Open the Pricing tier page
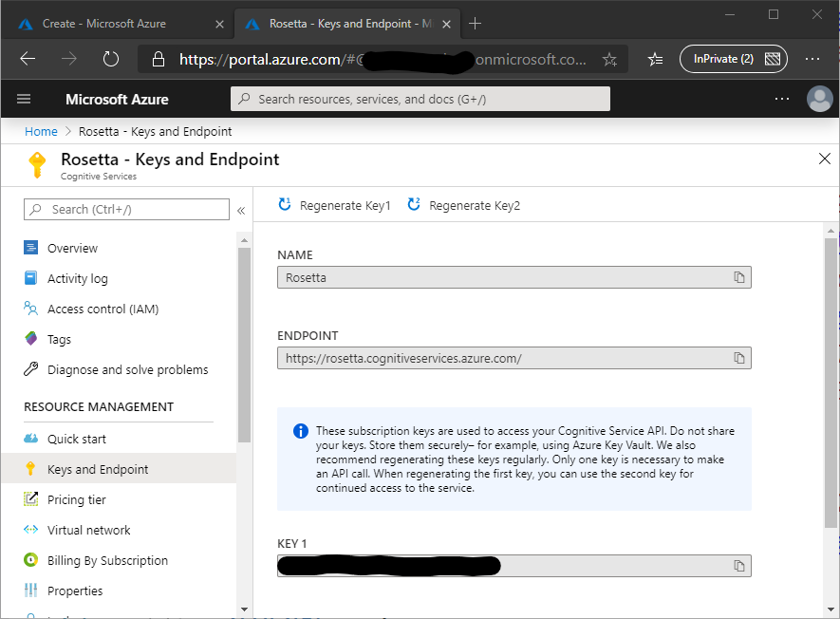Screen dimensions: 840x619 tap(77, 499)
